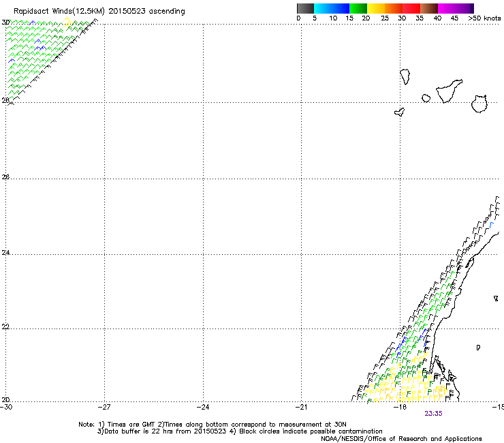Click the legend label "5"

315,18
